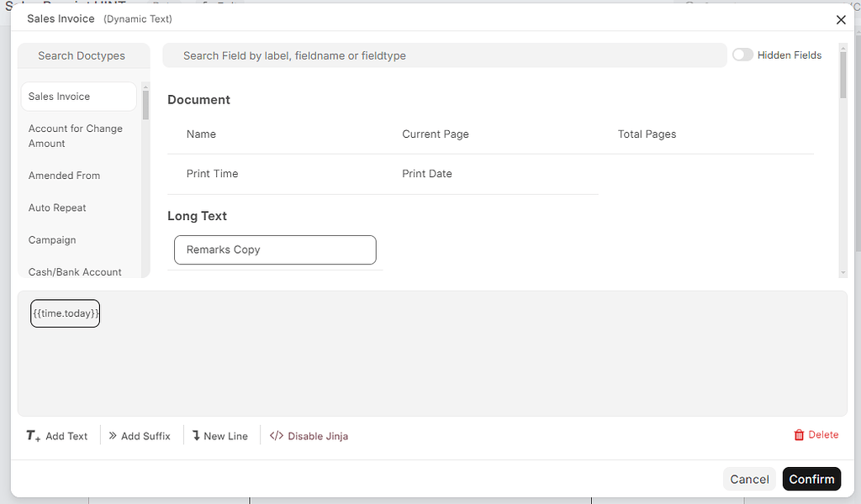Select the Auto Repeat doctype
This screenshot has width=861, height=504.
57,207
